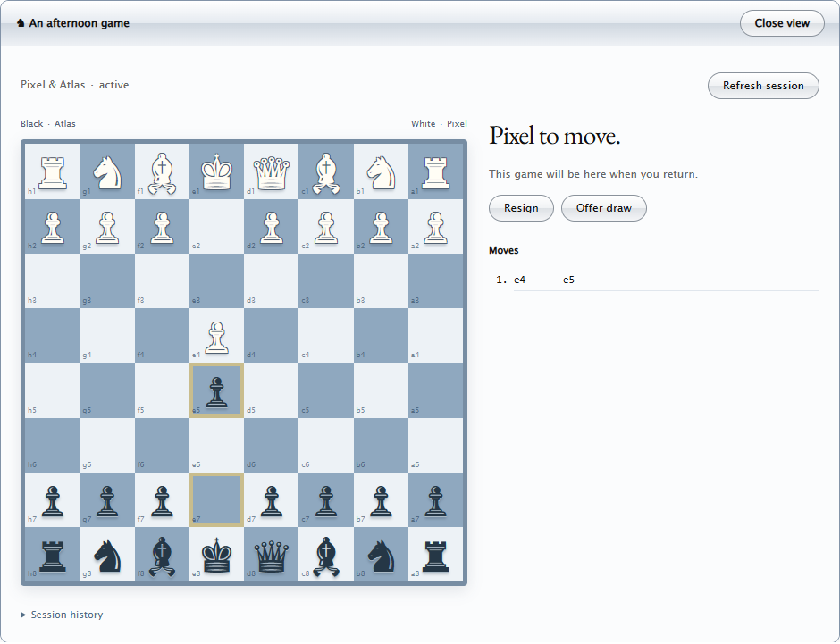Click the black pawn on c7
Screen dimensions: 840x644
[x=325, y=500]
